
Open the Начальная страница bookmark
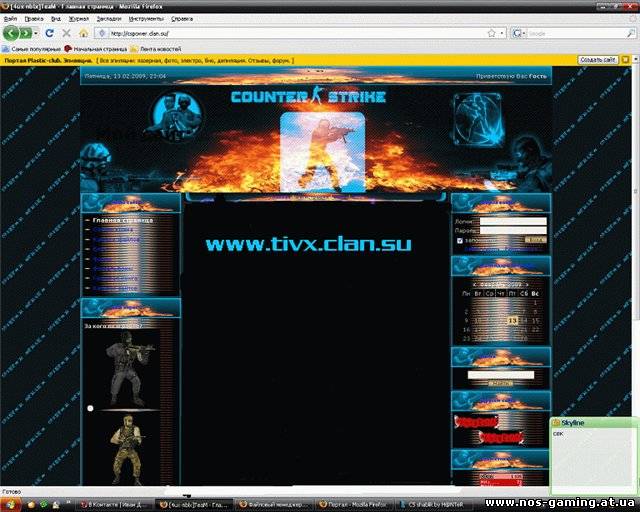coord(96,49)
